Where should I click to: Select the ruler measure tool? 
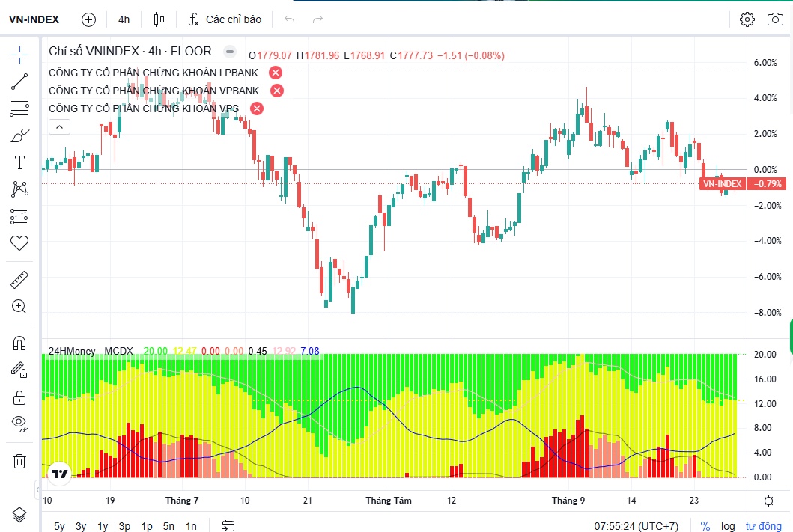tap(19, 279)
